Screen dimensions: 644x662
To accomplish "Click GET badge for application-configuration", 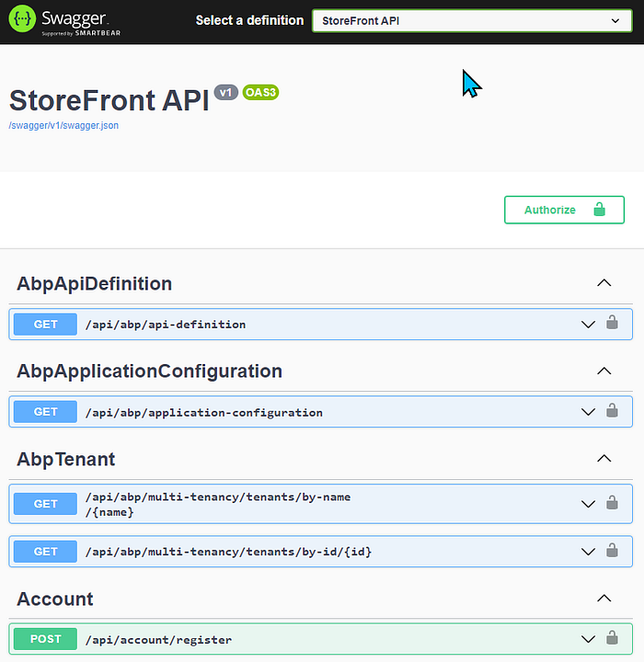I will tap(45, 412).
